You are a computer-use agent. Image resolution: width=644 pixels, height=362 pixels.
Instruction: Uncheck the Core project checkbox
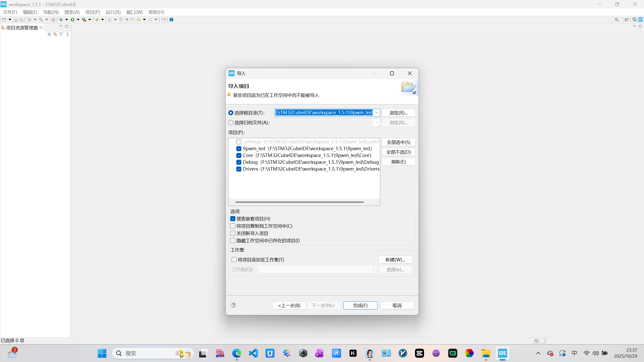[239, 155]
